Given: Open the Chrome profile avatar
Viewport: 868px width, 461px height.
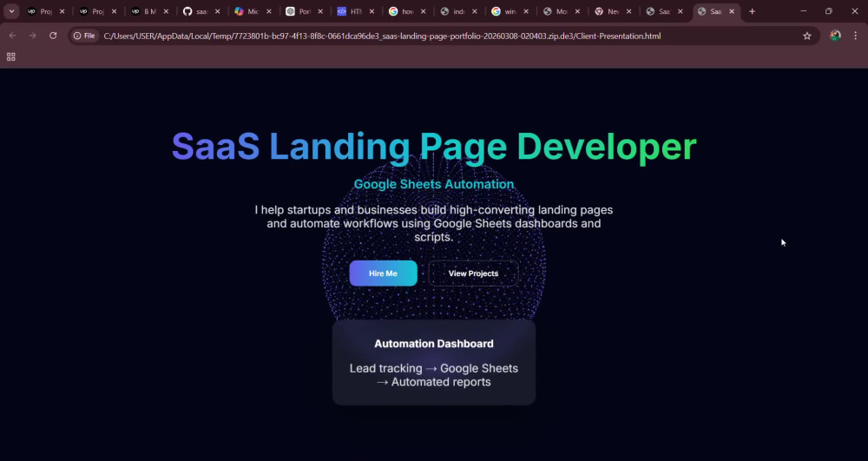Looking at the screenshot, I should coord(835,36).
